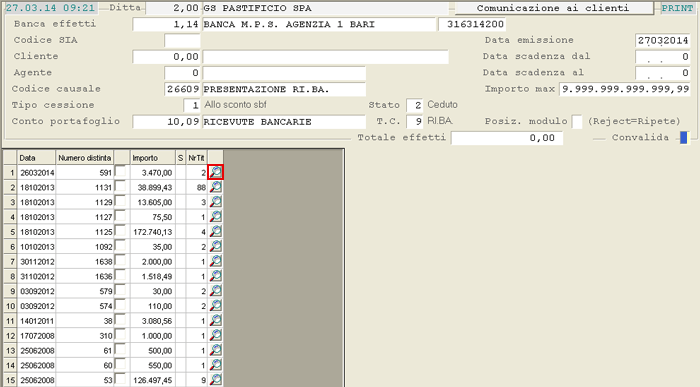Viewport: 700px width, 387px height.
Task: View details of distinta 1129 with magnifier
Action: pos(216,202)
